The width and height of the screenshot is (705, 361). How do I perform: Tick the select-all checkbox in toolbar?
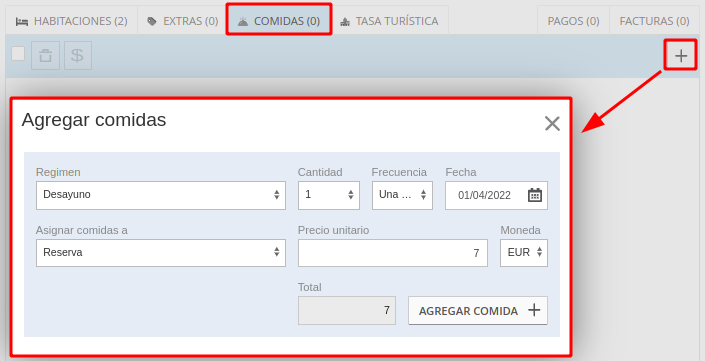(x=18, y=53)
